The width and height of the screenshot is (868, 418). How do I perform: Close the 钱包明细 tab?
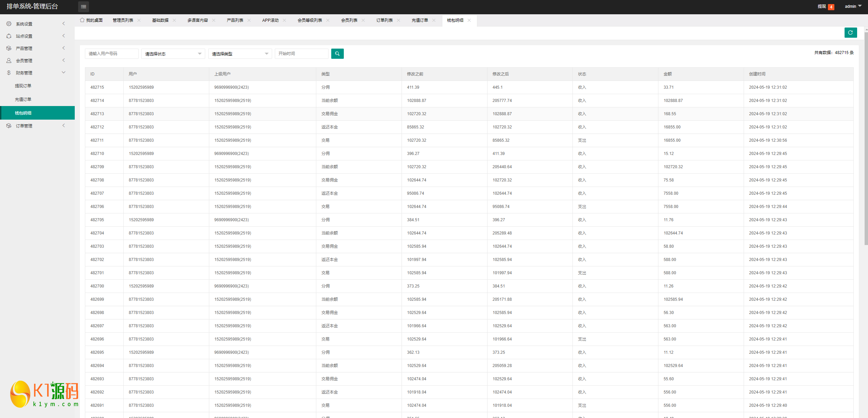click(469, 20)
